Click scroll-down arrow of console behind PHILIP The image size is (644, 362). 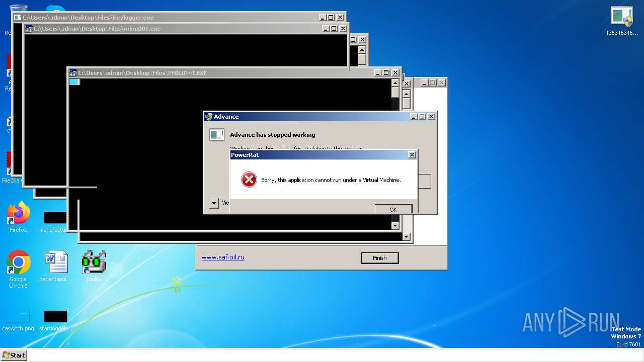(x=407, y=237)
